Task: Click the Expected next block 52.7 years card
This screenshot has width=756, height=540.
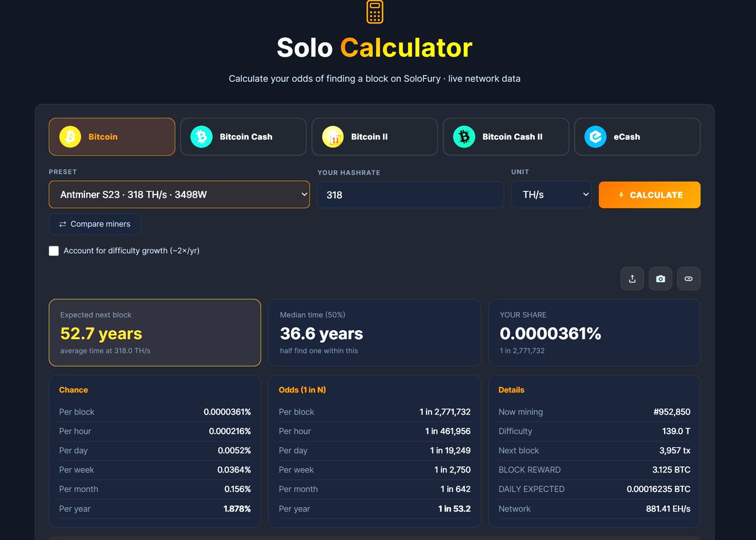Action: coord(155,333)
